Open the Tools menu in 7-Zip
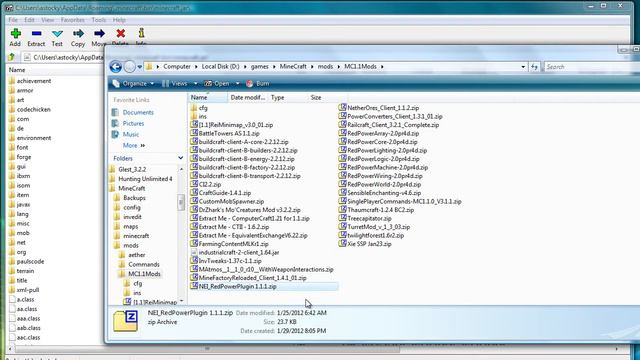Image resolution: width=640 pixels, height=360 pixels. pos(98,20)
